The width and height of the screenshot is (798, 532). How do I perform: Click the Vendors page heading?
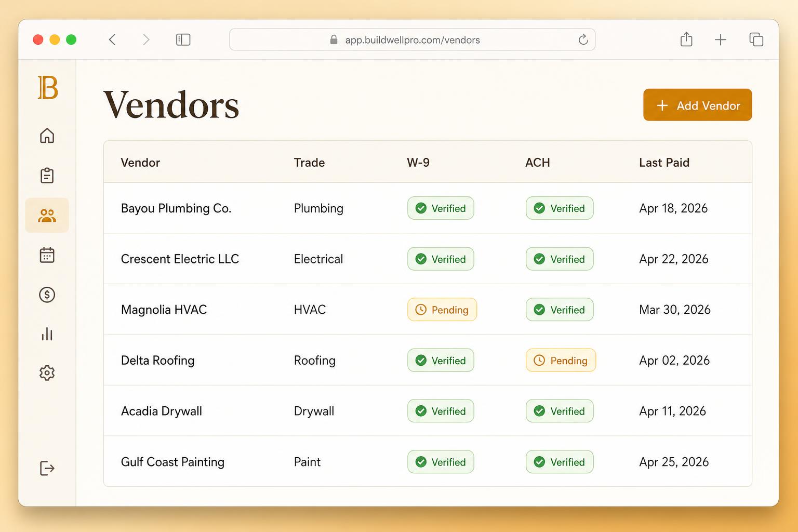tap(171, 105)
